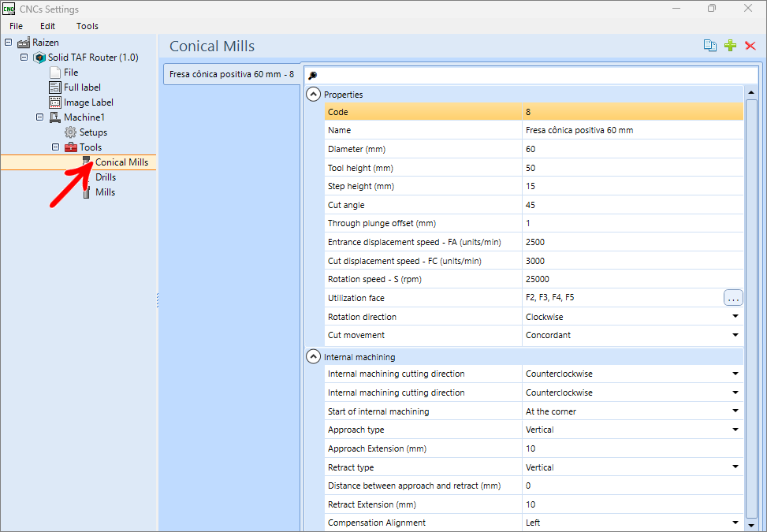Click the Utilization face ellipsis button
Screen dimensions: 767x532
(733, 298)
